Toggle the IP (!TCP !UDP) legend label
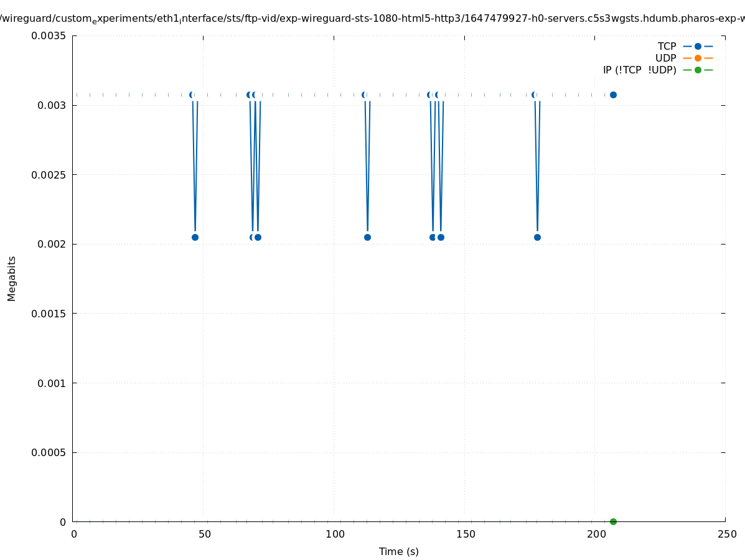Screen dimensions: 745x560 coord(639,70)
